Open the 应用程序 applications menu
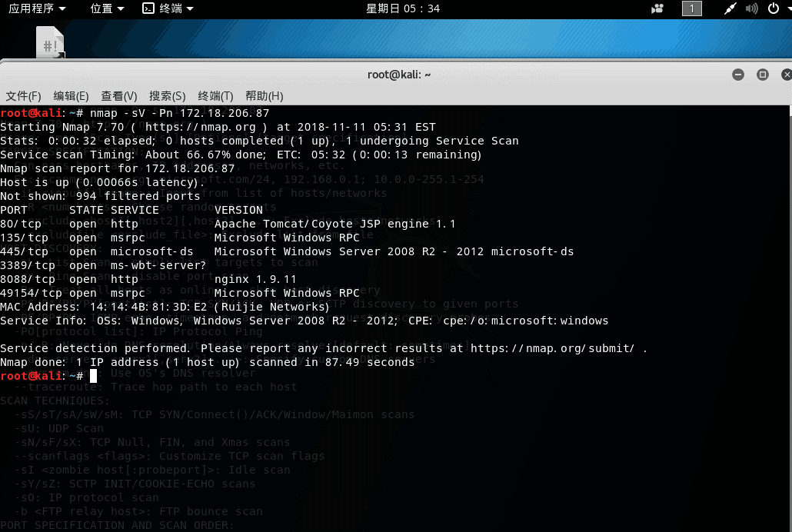Screen dimensions: 792x532 coord(37,8)
